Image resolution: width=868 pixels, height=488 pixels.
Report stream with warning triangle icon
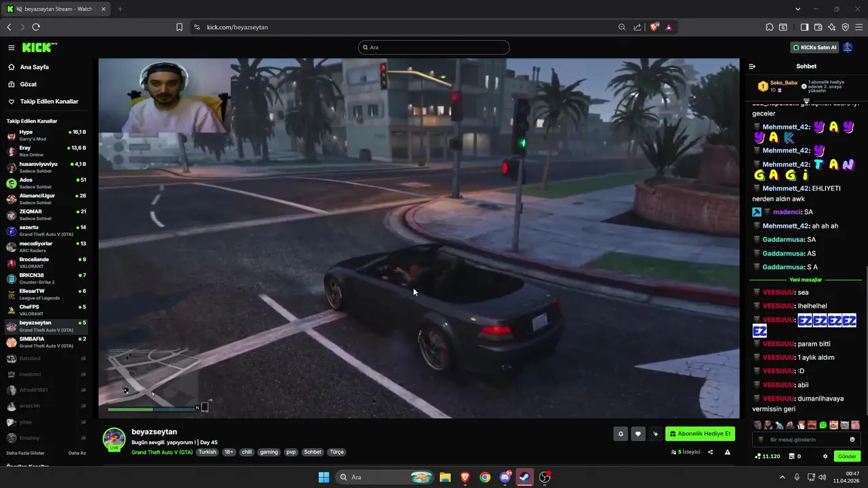(x=728, y=452)
